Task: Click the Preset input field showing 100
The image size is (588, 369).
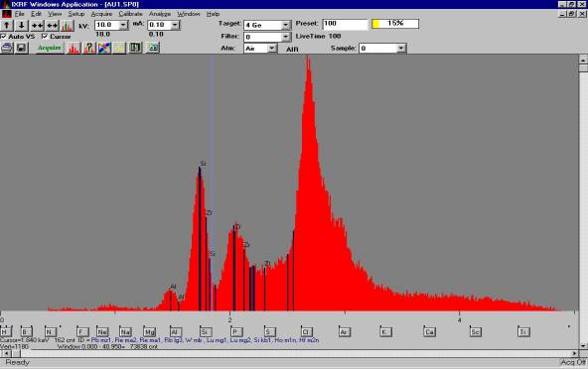Action: tap(345, 24)
